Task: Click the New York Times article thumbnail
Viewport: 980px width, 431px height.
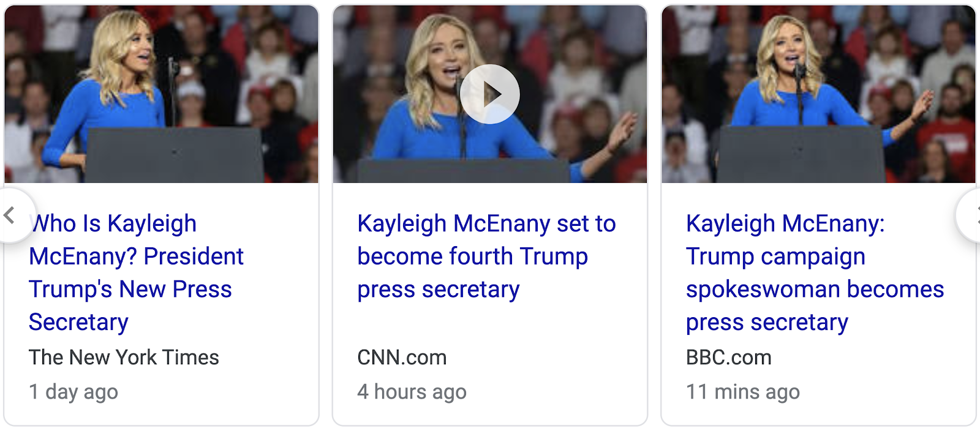Action: click(161, 94)
